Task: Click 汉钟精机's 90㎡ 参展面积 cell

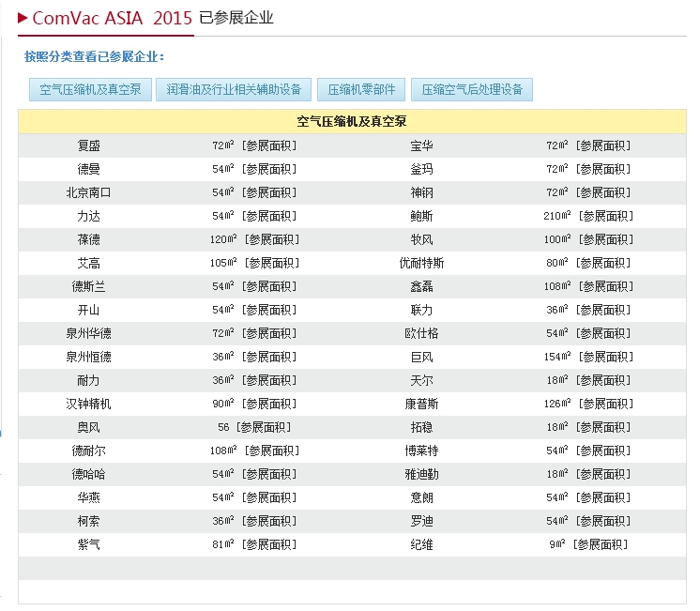Action: click(254, 404)
